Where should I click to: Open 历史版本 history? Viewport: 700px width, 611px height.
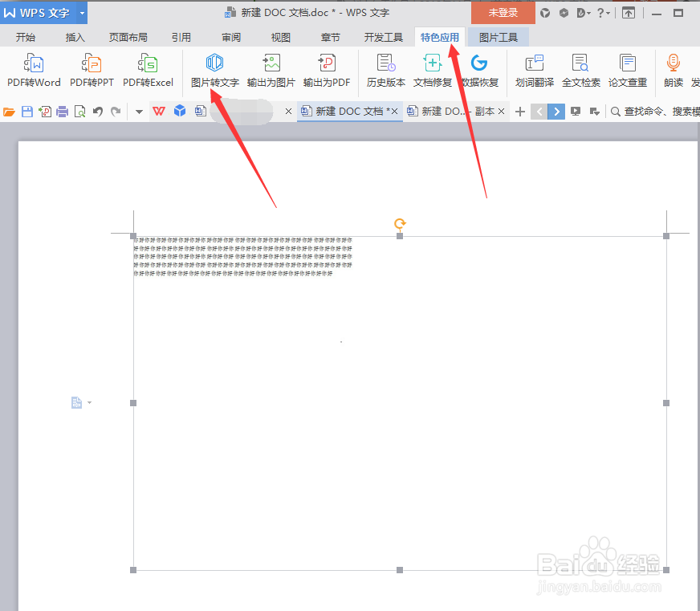coord(385,71)
